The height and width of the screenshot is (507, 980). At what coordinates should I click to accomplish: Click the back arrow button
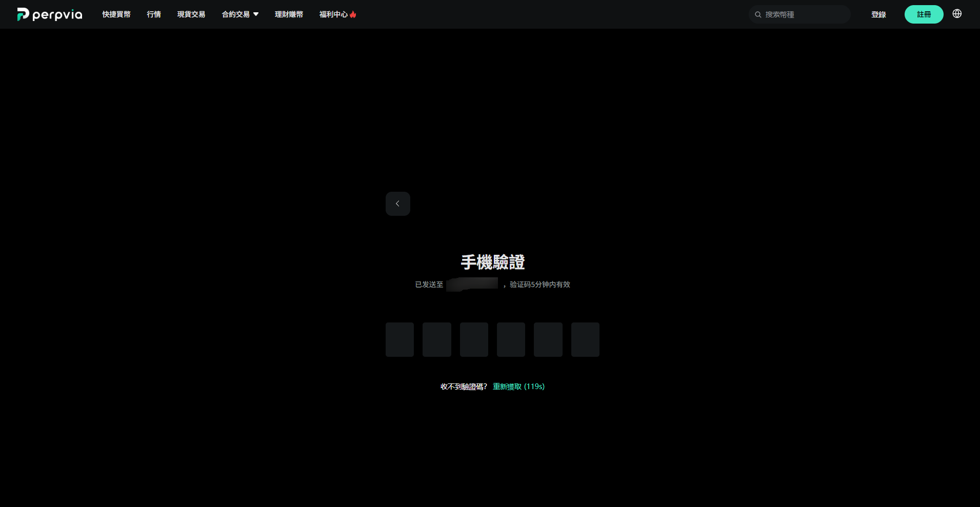(x=398, y=204)
